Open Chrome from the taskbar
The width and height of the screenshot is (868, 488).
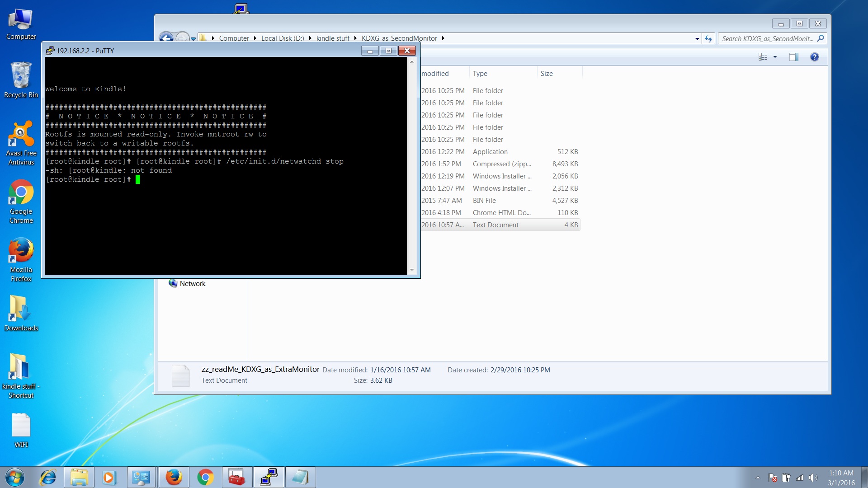click(205, 477)
